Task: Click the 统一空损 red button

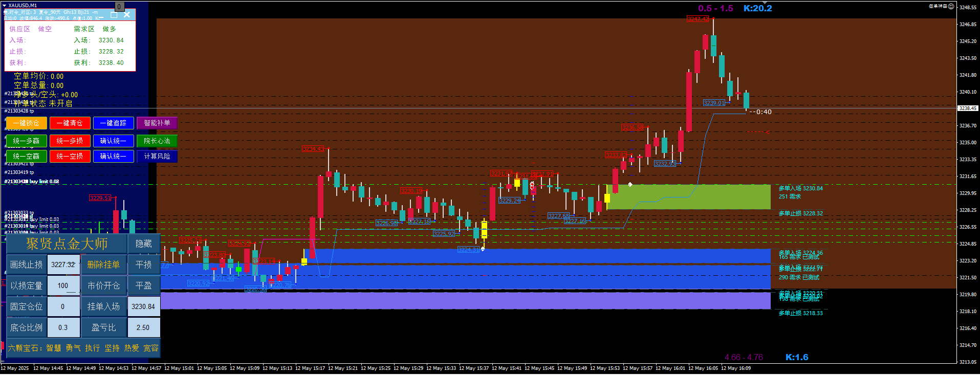Action: click(x=70, y=156)
